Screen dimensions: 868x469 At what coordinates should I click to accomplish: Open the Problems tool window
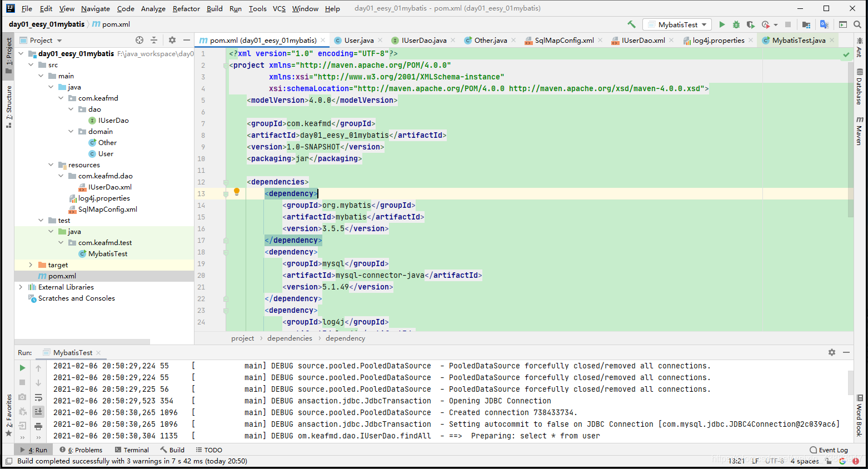pyautogui.click(x=81, y=450)
